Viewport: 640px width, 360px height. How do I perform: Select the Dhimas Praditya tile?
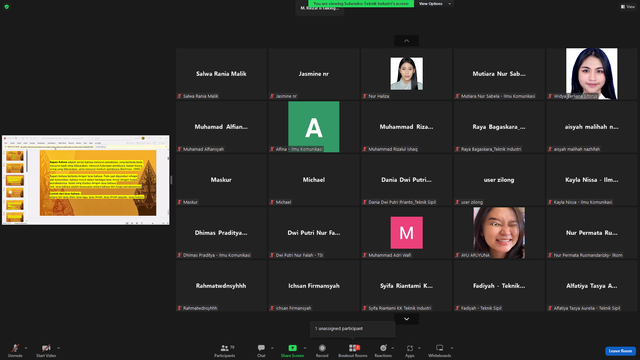pos(221,233)
